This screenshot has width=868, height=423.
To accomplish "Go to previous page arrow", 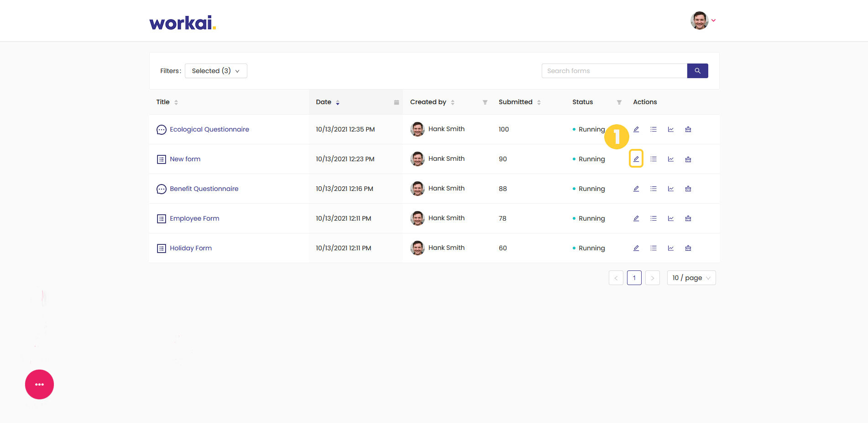I will click(616, 278).
